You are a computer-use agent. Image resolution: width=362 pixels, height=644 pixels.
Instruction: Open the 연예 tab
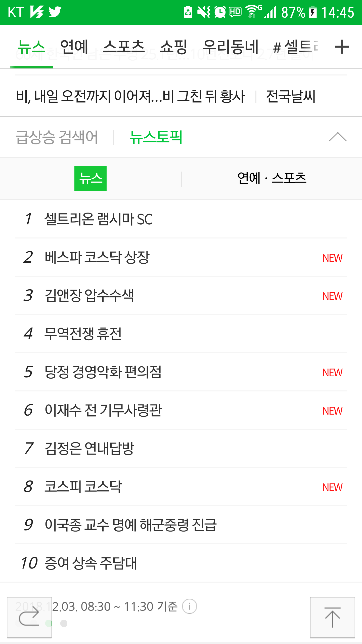click(74, 47)
